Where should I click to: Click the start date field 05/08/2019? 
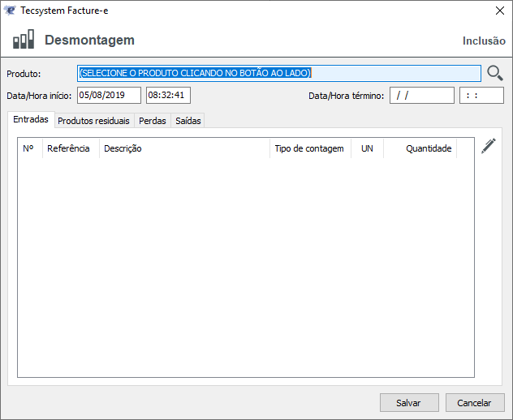click(109, 95)
